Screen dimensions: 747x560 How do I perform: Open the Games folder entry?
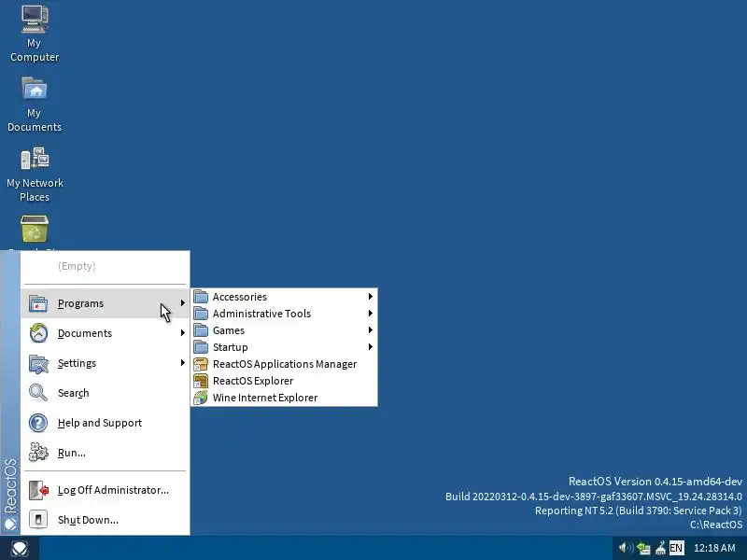285,330
